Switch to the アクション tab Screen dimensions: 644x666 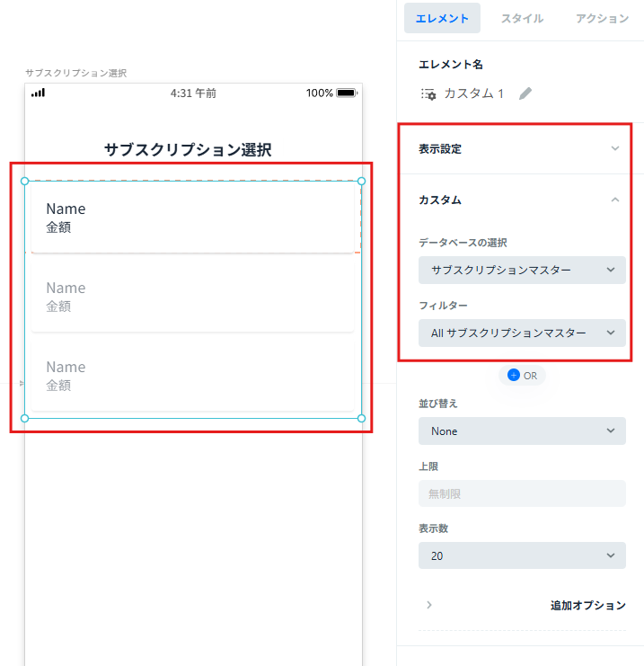[x=602, y=18]
